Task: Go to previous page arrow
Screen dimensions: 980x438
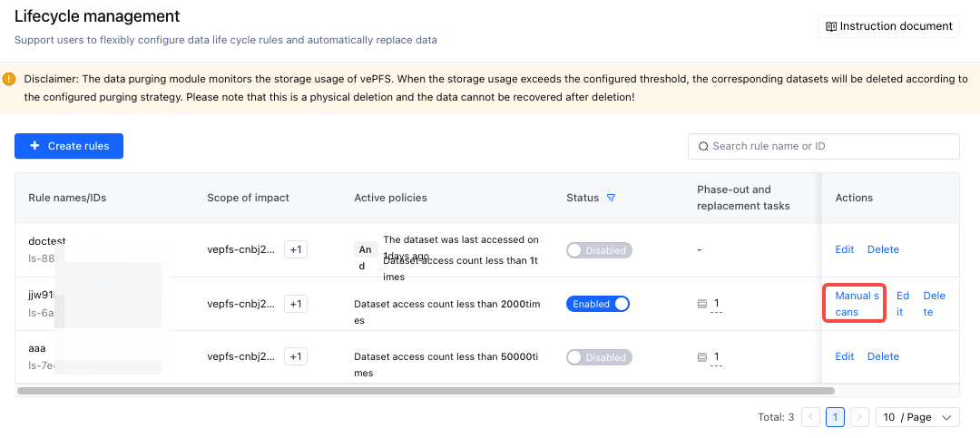Action: (x=810, y=417)
